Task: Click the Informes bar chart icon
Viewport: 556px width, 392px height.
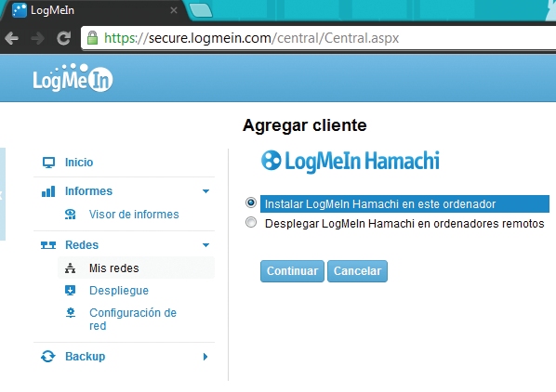Action: point(48,191)
